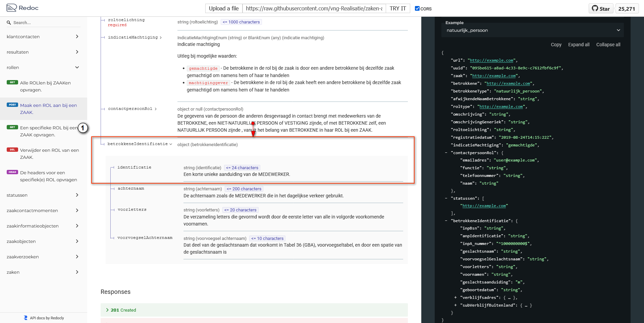Screen dimensions: 644x323
Task: Click into the spec URL field
Action: [314, 8]
